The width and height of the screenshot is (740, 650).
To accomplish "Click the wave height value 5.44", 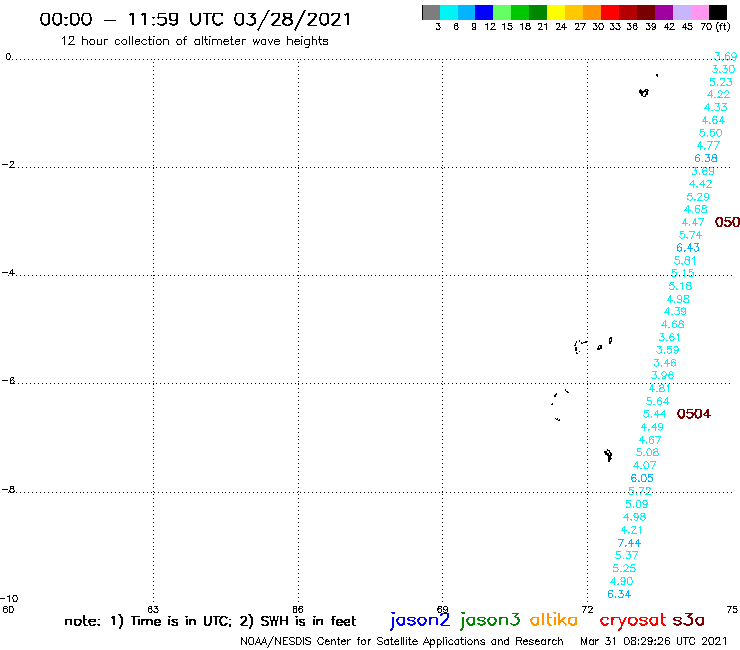I will pos(654,414).
